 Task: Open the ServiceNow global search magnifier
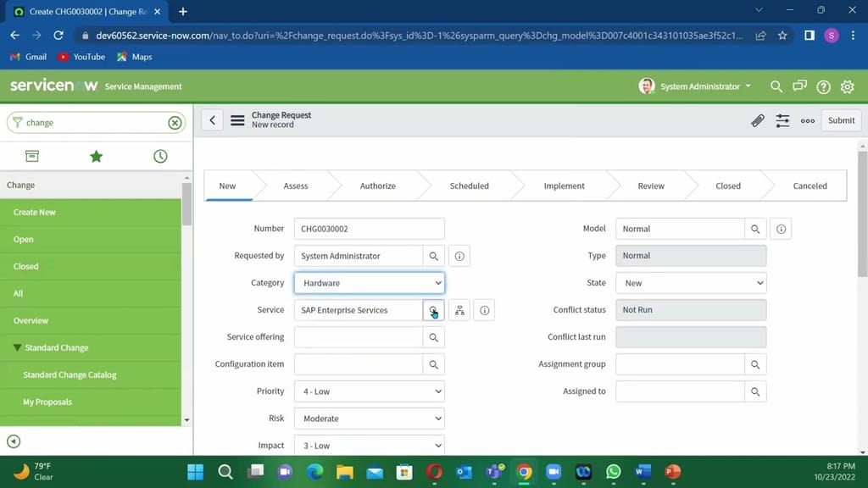(x=776, y=86)
